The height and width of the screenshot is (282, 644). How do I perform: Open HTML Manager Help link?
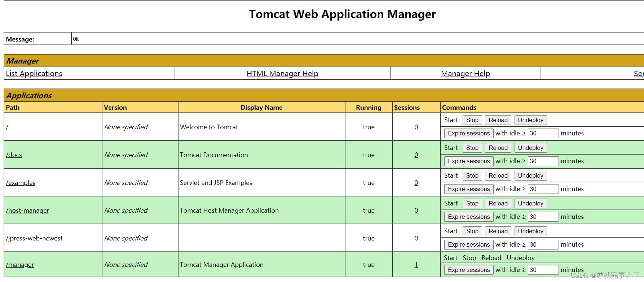282,74
